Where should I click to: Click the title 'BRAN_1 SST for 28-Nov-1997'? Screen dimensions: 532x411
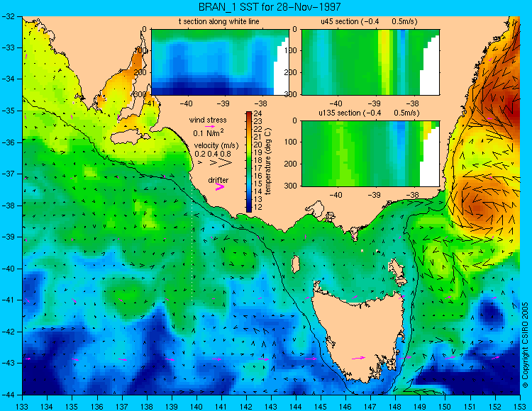(270, 6)
